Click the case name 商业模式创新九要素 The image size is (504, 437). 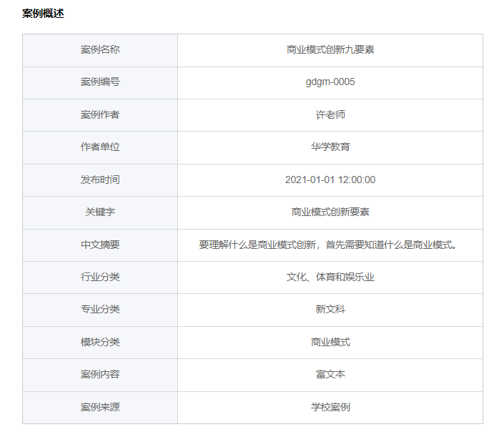pos(330,50)
